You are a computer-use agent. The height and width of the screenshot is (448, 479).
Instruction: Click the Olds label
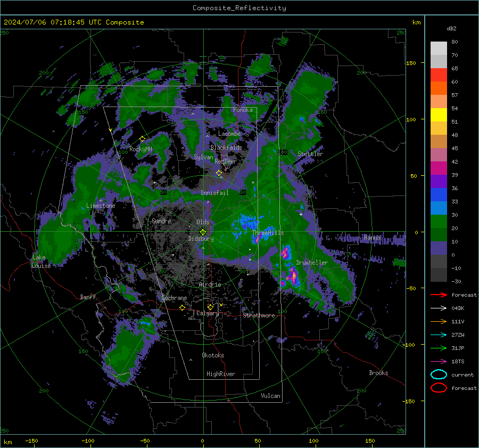tap(203, 222)
